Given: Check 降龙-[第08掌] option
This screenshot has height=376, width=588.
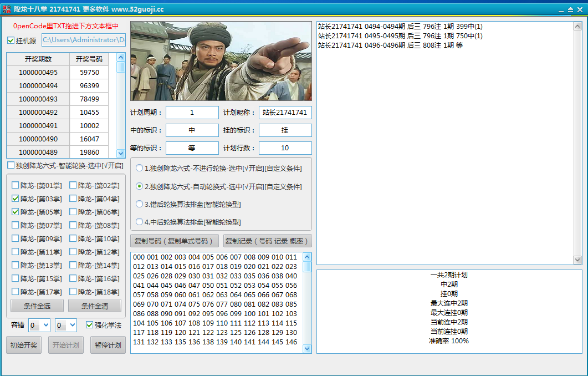Looking at the screenshot, I should pyautogui.click(x=73, y=225).
